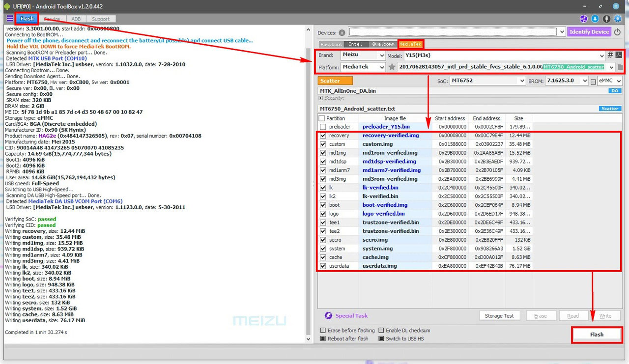
Task: Click the Size column header
Action: (519, 118)
